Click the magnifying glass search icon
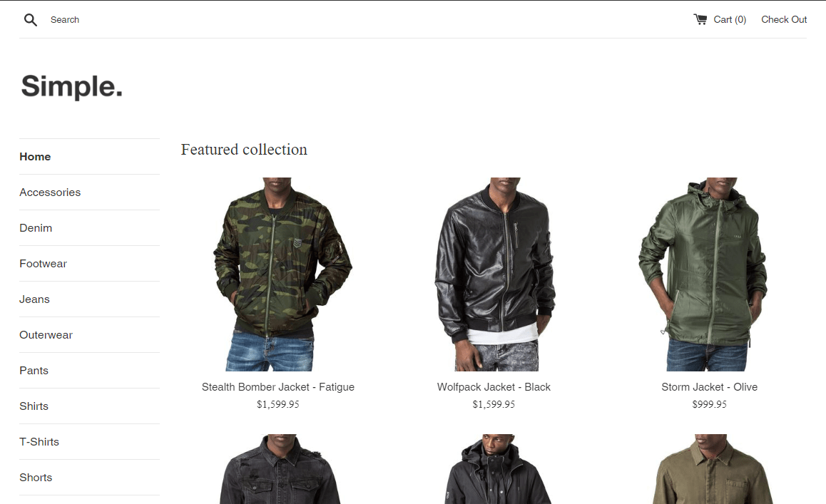Screen dimensions: 826x504 click(x=31, y=20)
